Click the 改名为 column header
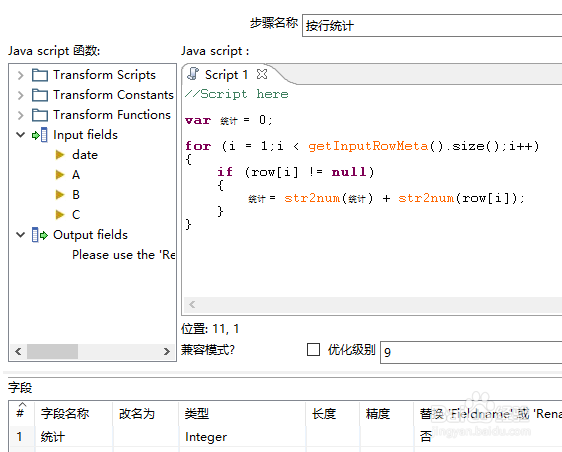This screenshot has width=562, height=452. tap(137, 414)
